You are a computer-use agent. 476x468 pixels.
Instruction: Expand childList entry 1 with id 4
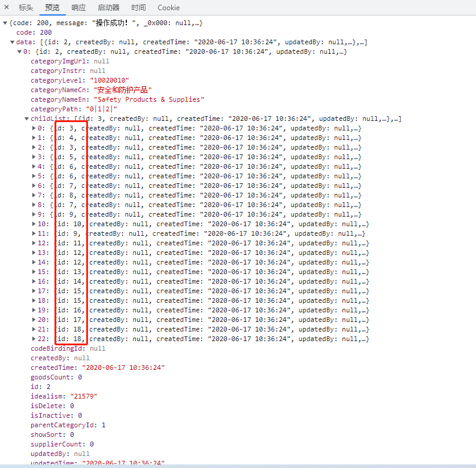[34, 138]
